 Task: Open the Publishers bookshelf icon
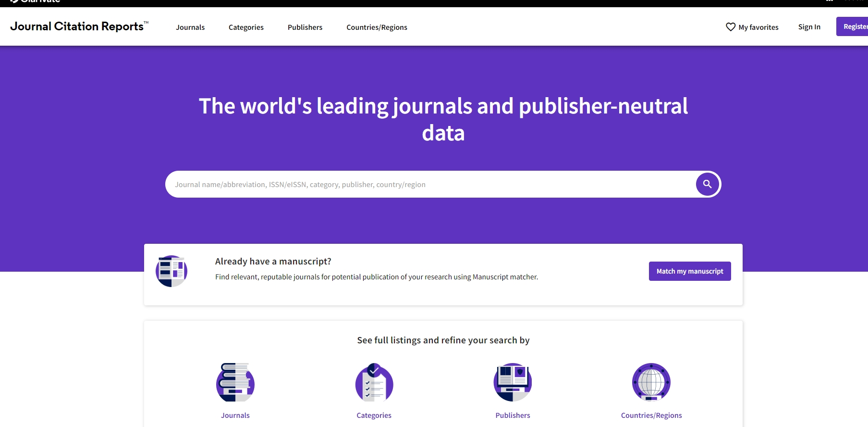pos(513,382)
